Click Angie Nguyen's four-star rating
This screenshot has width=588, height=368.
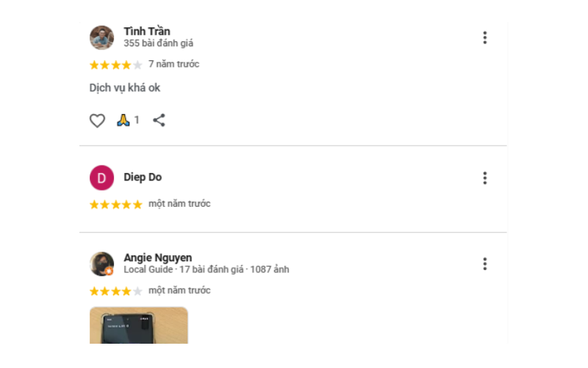[116, 291]
